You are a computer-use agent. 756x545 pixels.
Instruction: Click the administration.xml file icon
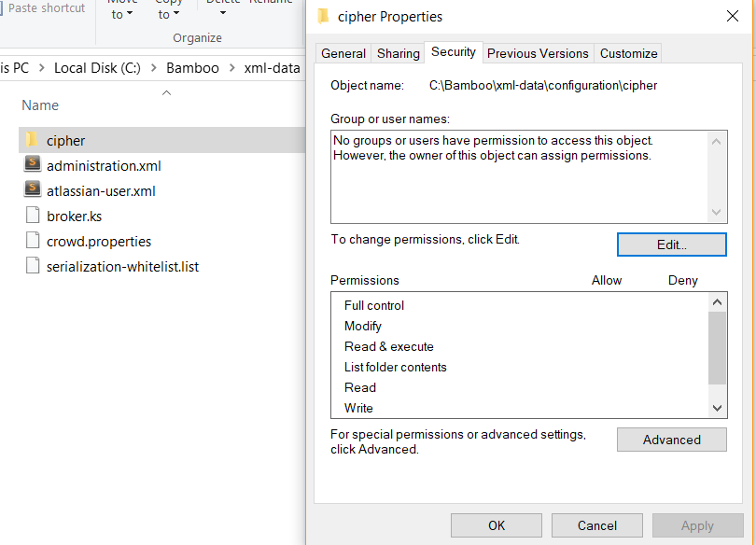tap(33, 164)
